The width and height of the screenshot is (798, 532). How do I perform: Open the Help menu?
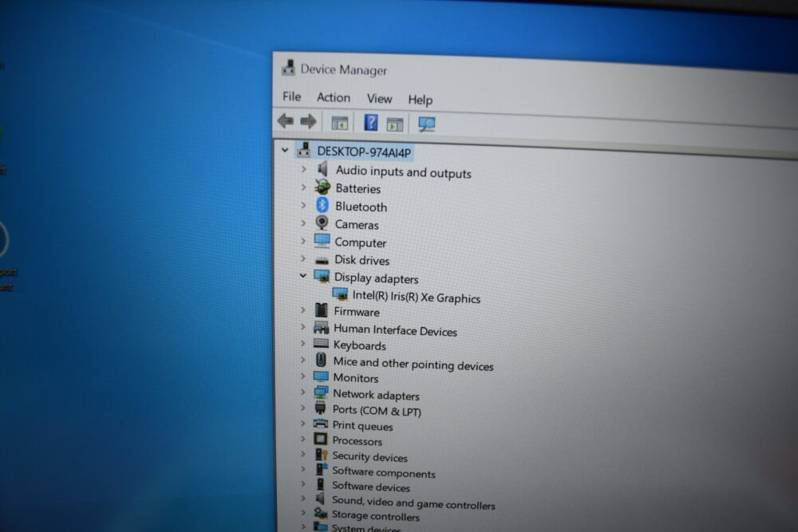pos(420,100)
